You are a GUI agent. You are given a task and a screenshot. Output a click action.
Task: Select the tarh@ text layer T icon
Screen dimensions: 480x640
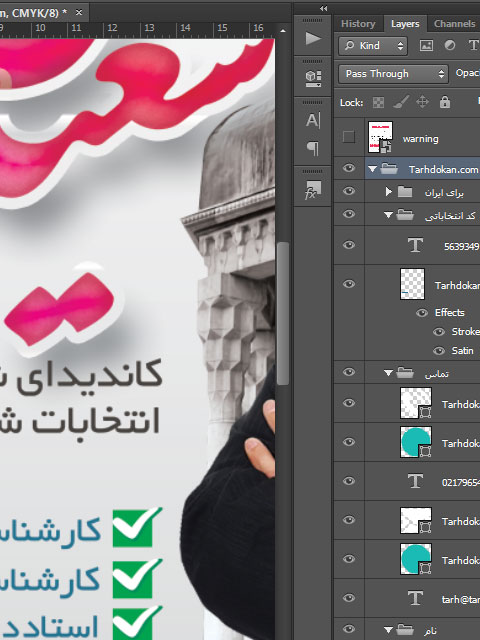coord(415,598)
